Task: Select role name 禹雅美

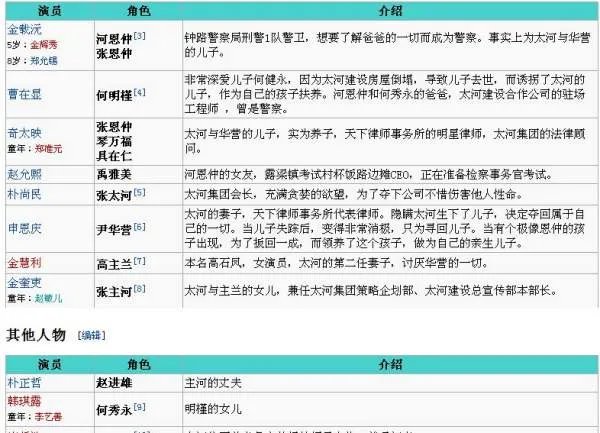Action: coord(114,175)
